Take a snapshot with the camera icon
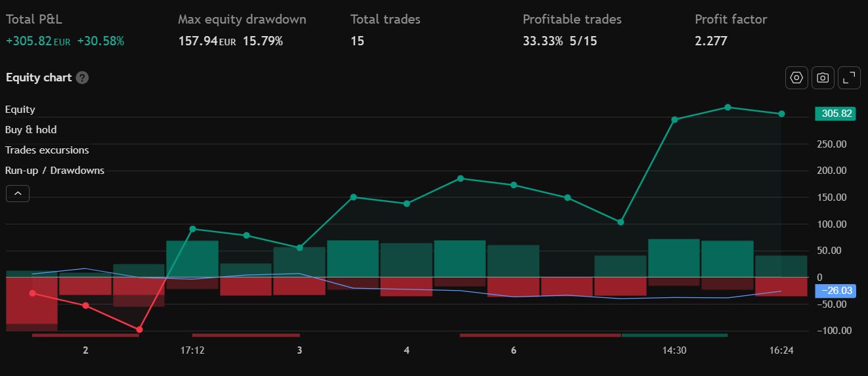The height and width of the screenshot is (376, 868). coord(823,77)
